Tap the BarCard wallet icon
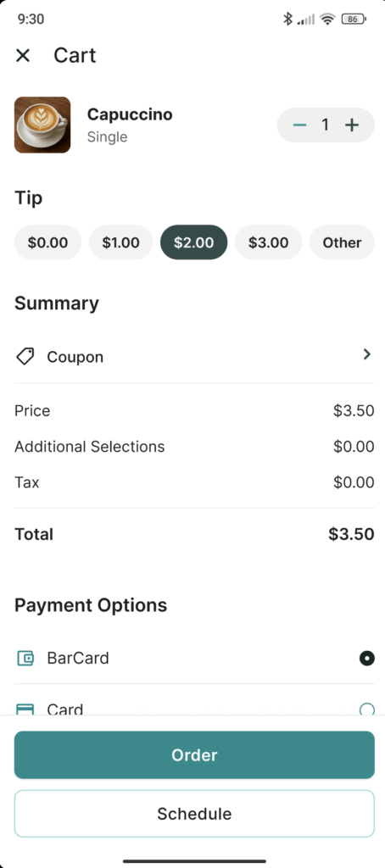The image size is (385, 868). coord(25,658)
